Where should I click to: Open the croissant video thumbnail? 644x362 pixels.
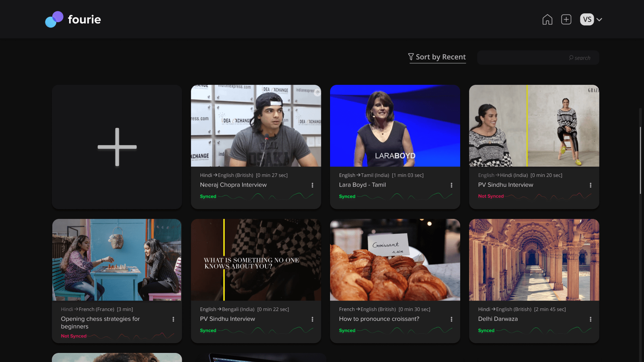[x=395, y=260]
